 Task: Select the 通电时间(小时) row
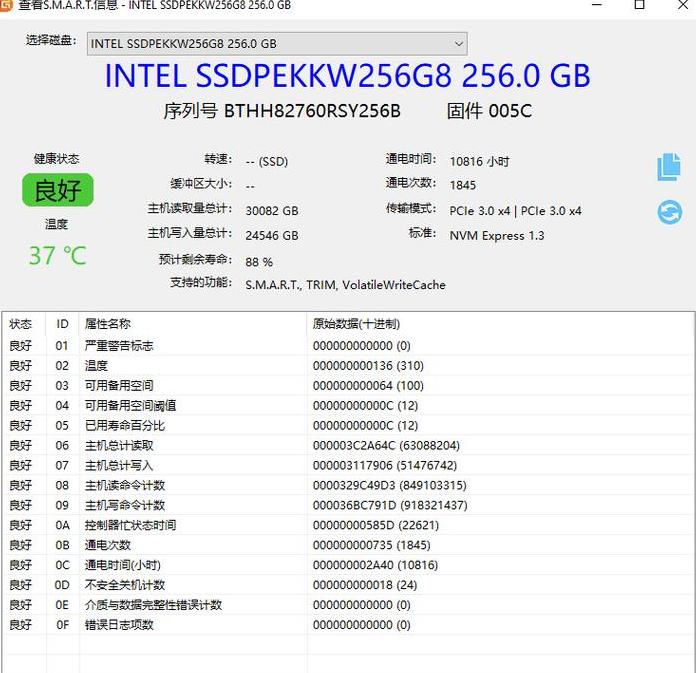click(348, 565)
